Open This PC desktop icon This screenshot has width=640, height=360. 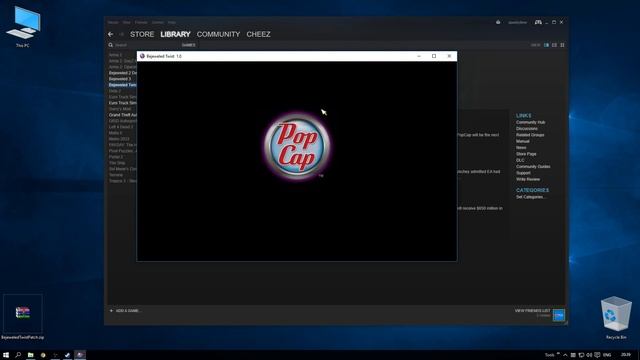pyautogui.click(x=23, y=27)
